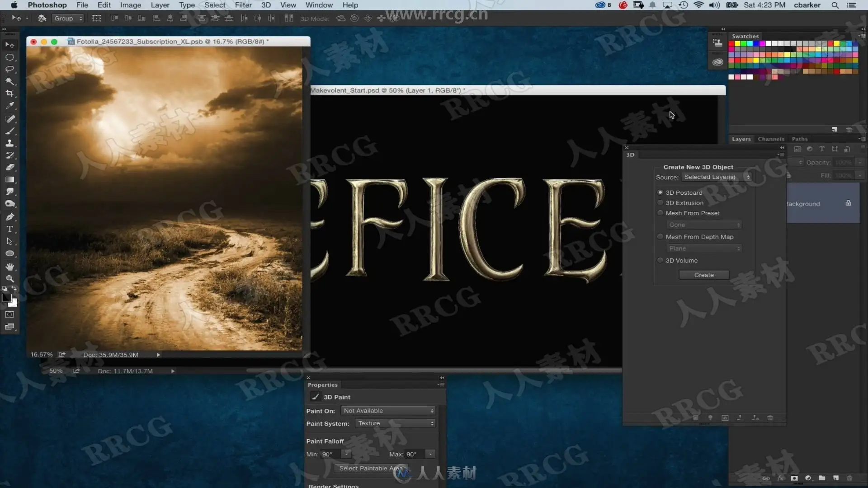Select the Lasso tool
This screenshot has width=868, height=488.
coord(9,69)
